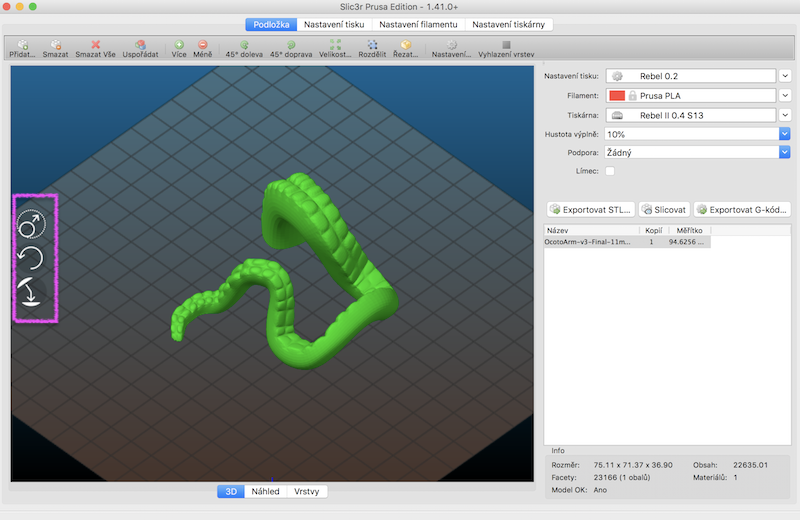This screenshot has height=520, width=800.
Task: Click the Přidat (add model) toolbar icon
Action: point(22,45)
